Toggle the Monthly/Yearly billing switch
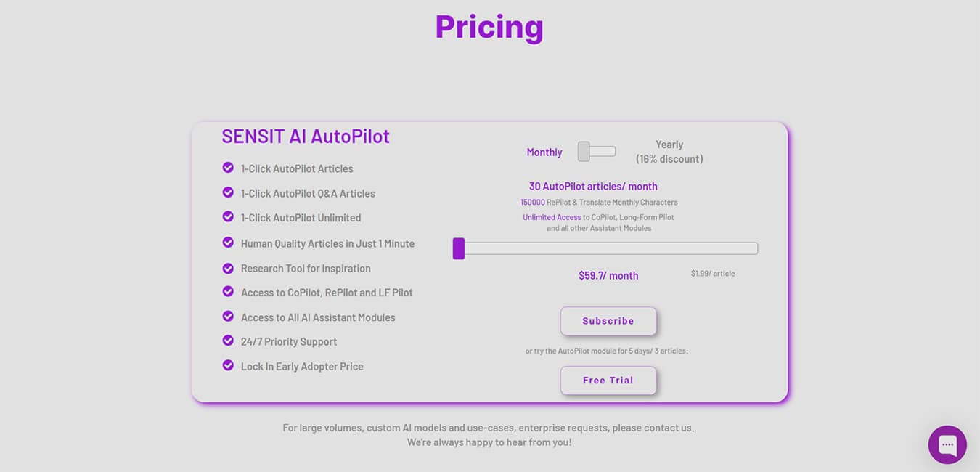Image resolution: width=980 pixels, height=472 pixels. pos(597,152)
